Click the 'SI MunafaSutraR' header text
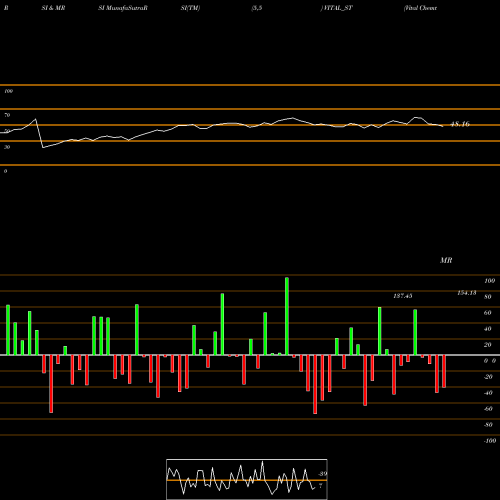The width and height of the screenshot is (500, 500). coord(123,8)
